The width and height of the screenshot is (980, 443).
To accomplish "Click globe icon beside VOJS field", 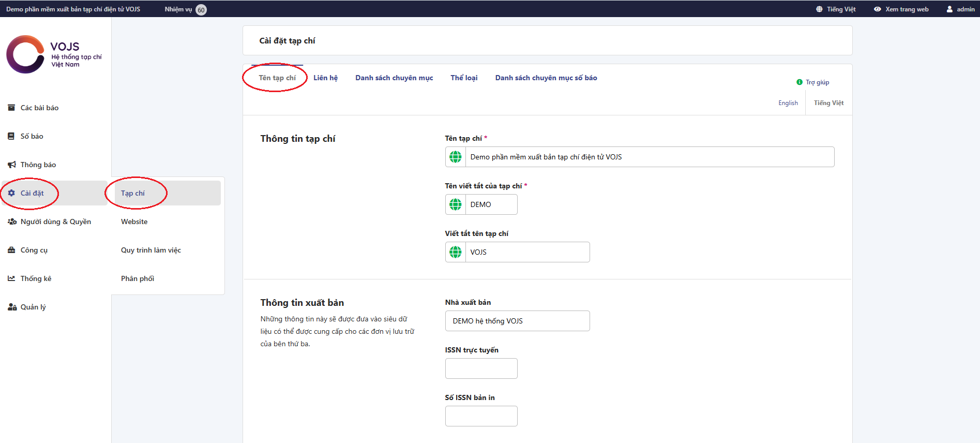I will [456, 252].
